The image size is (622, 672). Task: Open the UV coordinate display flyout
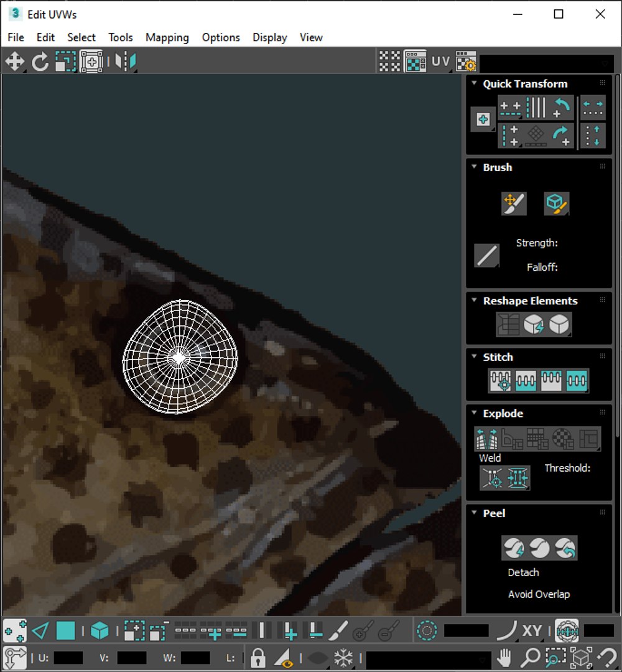(441, 61)
